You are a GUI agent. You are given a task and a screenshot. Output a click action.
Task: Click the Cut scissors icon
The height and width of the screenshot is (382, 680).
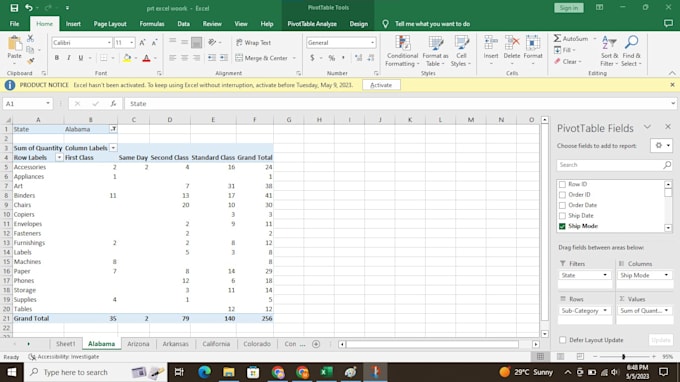pos(30,39)
